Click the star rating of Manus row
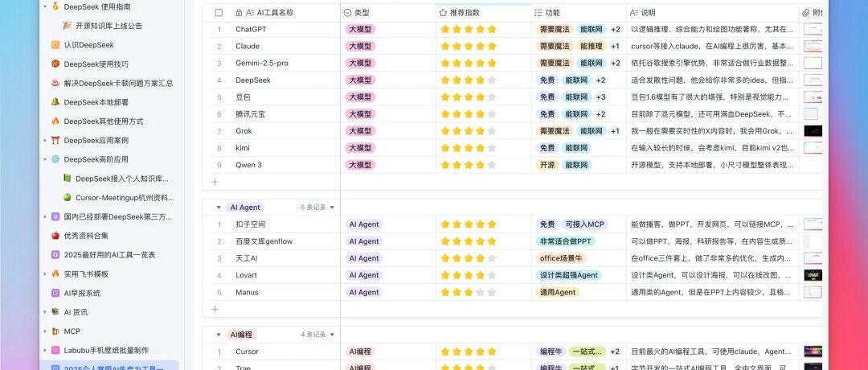The width and height of the screenshot is (868, 370). pos(469,292)
